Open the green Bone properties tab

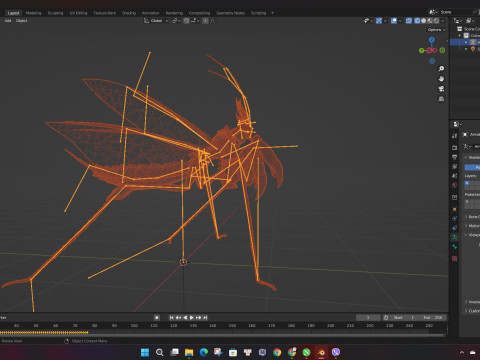(x=455, y=247)
